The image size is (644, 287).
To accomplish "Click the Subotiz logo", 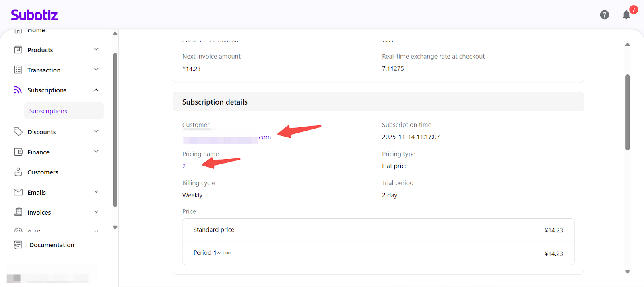I will (x=34, y=15).
